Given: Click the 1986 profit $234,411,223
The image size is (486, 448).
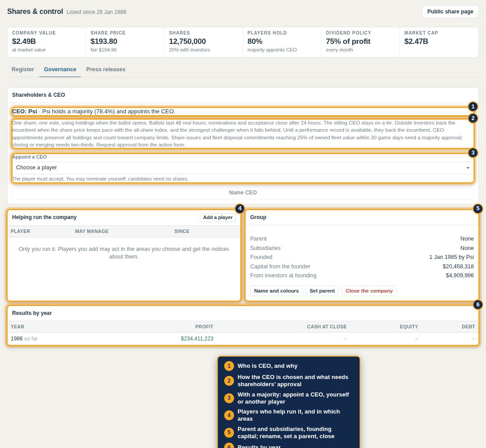Looking at the screenshot, I should (197, 339).
